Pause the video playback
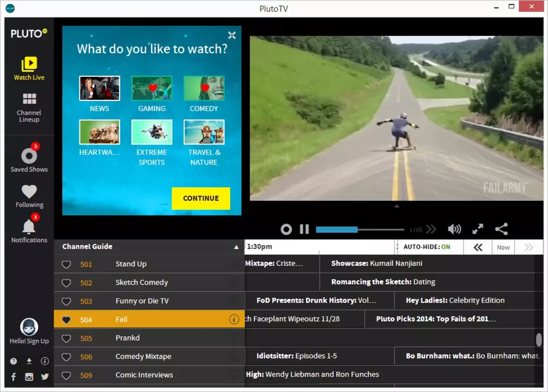 [x=304, y=229]
